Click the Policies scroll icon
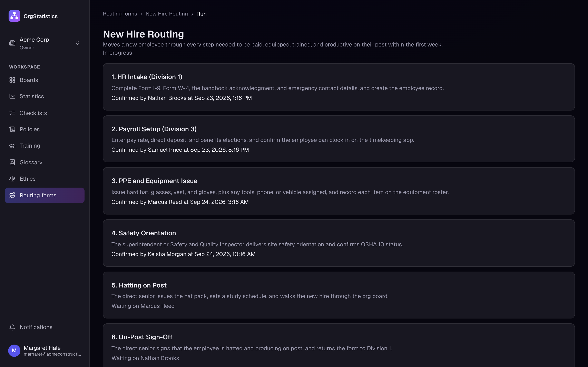 coord(12,129)
